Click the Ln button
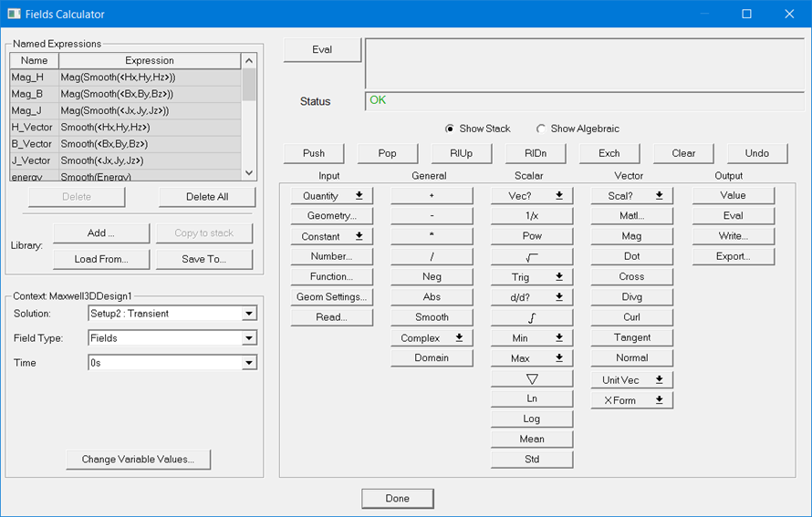 [x=532, y=399]
